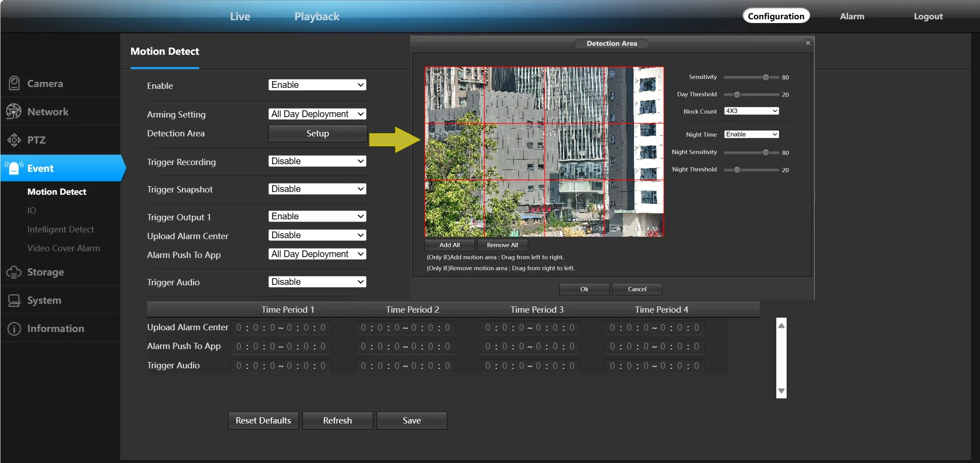Click the Event alarm bell icon

(14, 168)
